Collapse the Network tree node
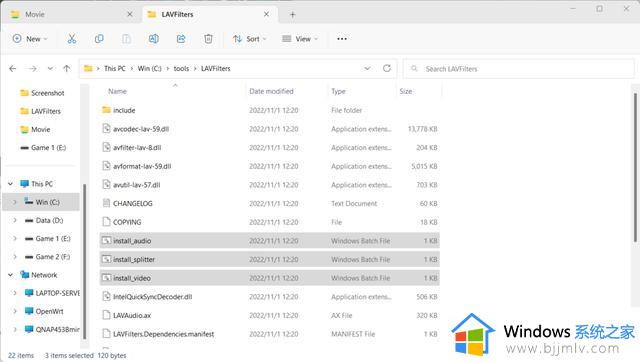This screenshot has width=640, height=362. [x=11, y=275]
